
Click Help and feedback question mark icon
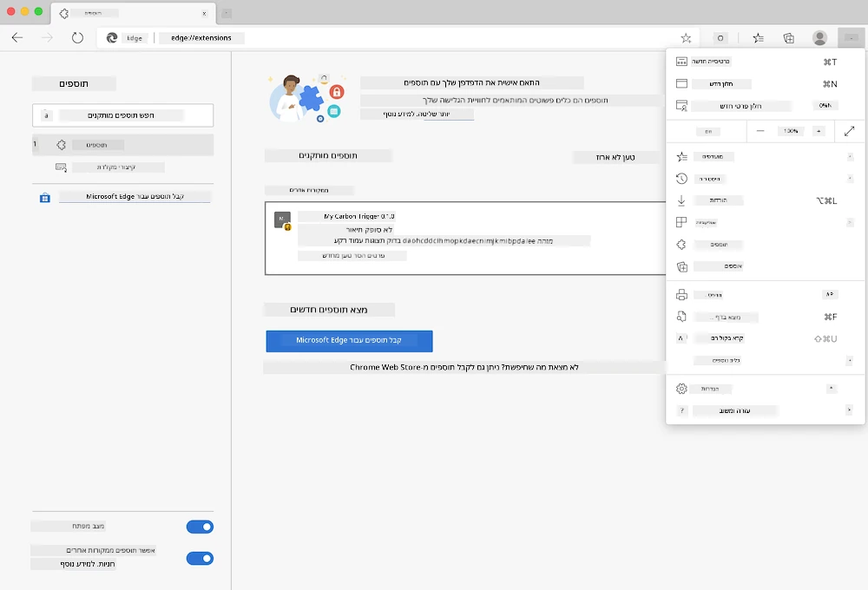(x=681, y=410)
